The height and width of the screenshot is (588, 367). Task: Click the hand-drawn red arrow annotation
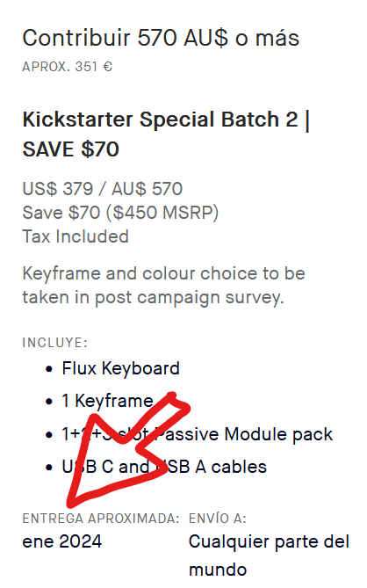click(x=127, y=450)
